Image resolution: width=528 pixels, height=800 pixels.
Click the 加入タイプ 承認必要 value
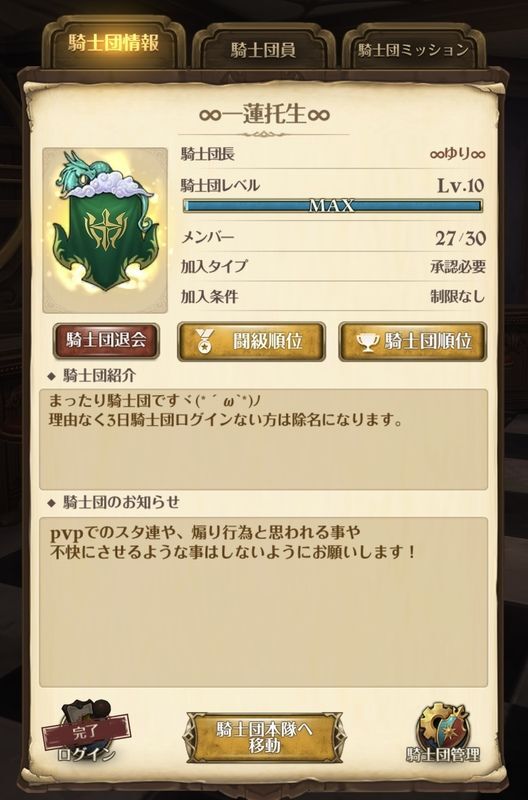458,266
